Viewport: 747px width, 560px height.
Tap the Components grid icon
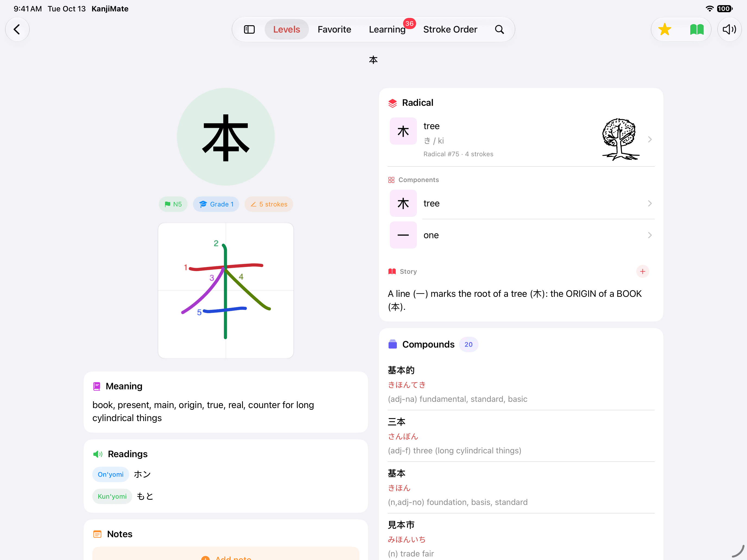point(391,180)
